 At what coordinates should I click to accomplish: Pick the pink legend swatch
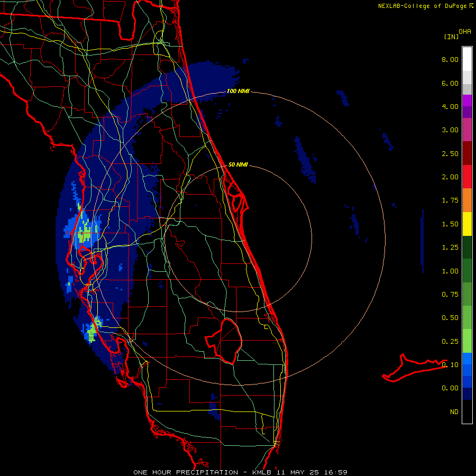pyautogui.click(x=467, y=130)
